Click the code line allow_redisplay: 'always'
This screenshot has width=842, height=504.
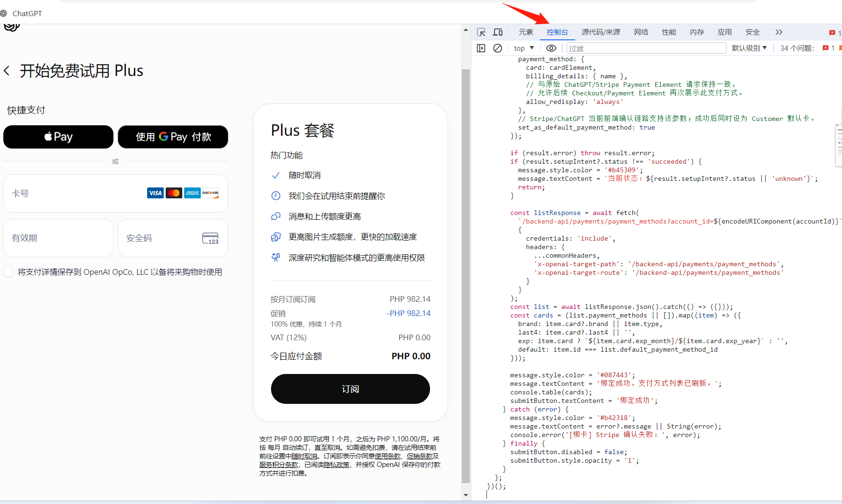point(575,102)
